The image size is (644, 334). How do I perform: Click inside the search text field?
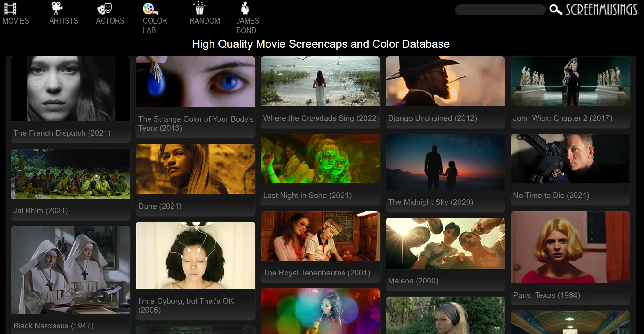coord(500,10)
